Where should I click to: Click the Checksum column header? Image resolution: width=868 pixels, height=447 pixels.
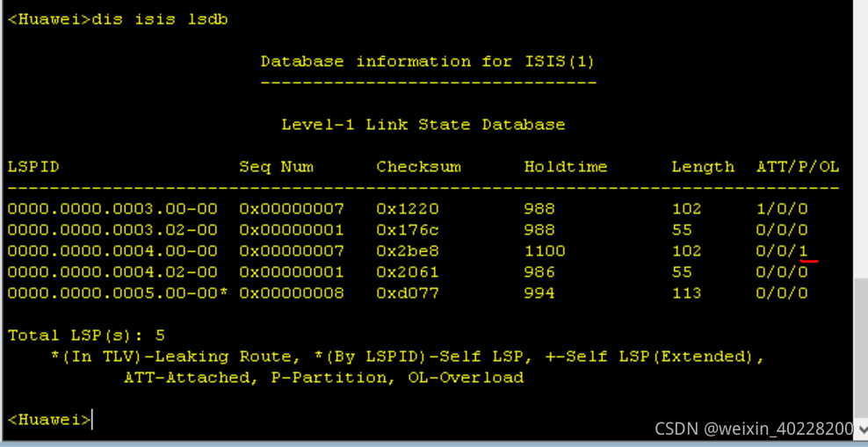(418, 167)
